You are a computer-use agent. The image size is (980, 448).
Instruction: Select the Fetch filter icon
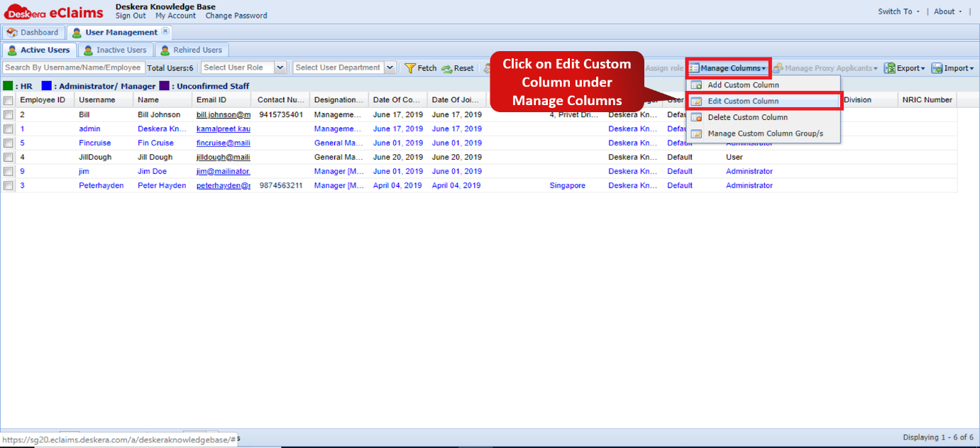(412, 68)
